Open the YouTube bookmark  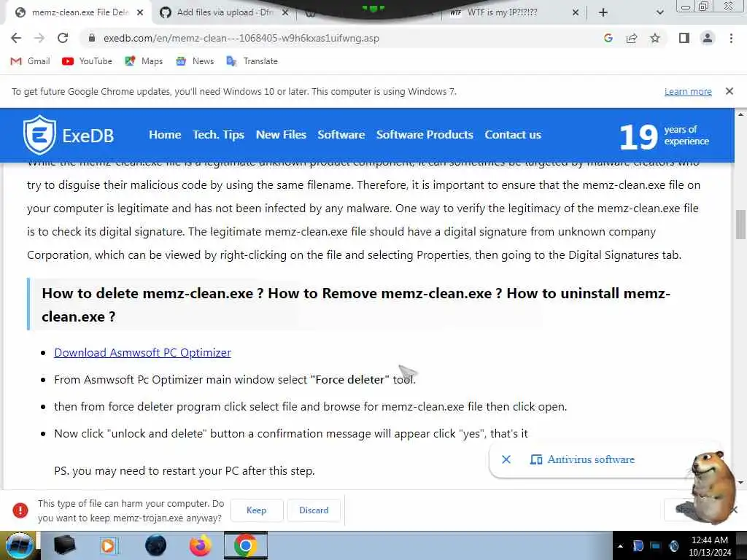tap(88, 61)
